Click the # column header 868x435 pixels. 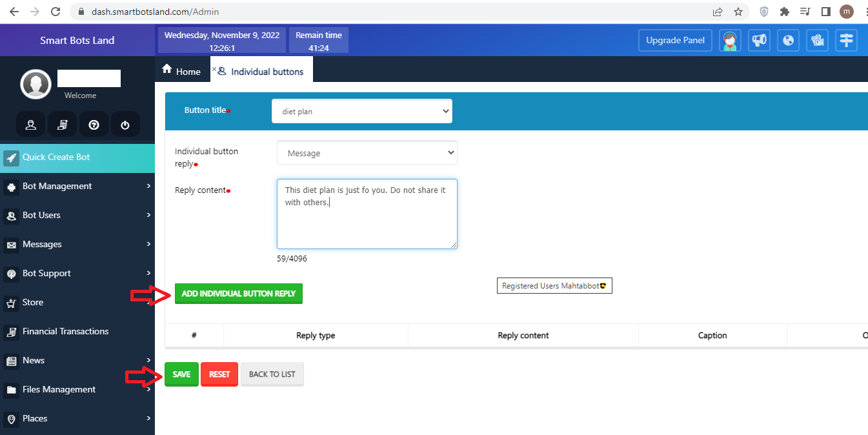(x=194, y=336)
